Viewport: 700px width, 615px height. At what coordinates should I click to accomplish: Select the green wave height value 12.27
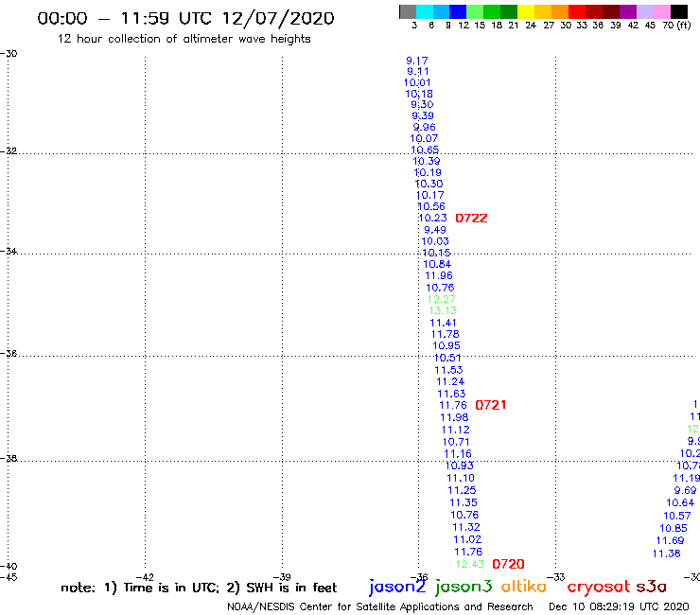pos(441,299)
